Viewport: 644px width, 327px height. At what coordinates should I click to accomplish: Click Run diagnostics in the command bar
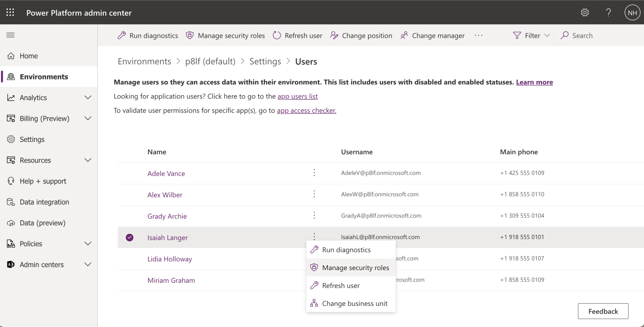(148, 35)
